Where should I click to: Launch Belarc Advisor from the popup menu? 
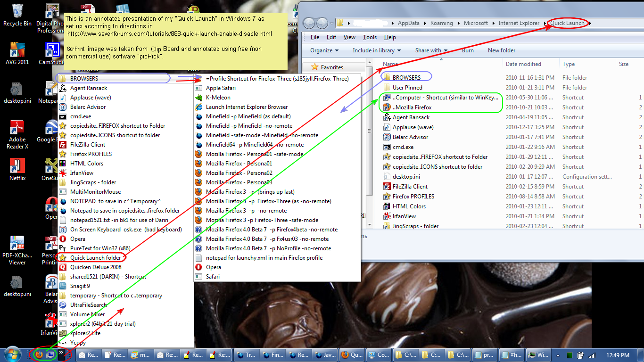click(x=88, y=107)
